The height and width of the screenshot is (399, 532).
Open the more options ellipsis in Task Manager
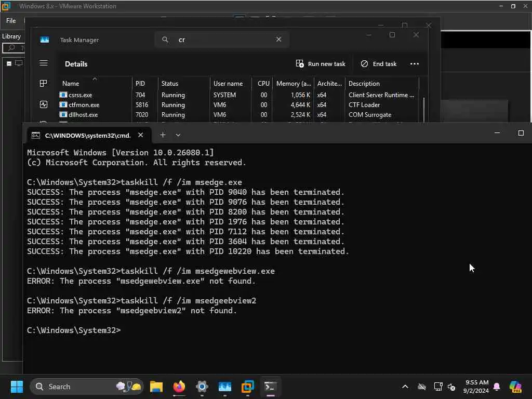pyautogui.click(x=414, y=64)
